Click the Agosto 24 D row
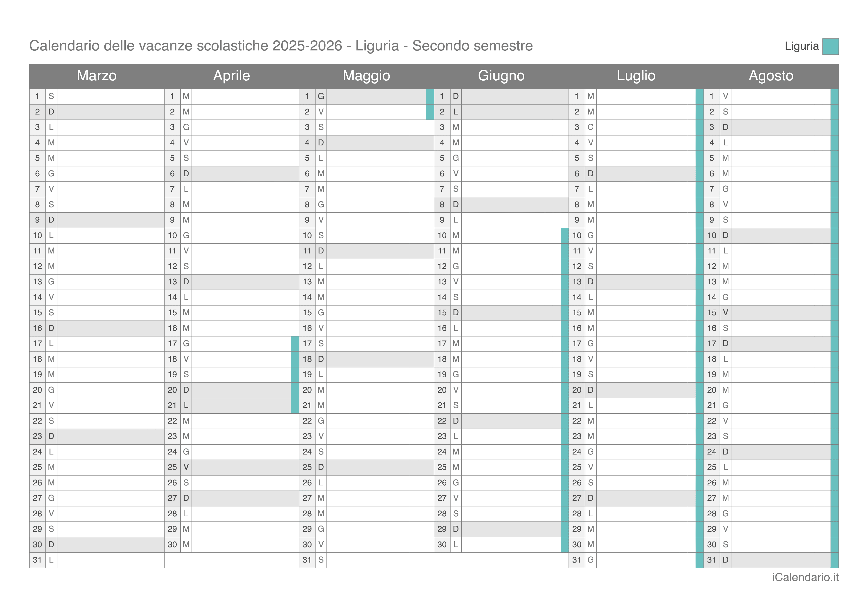Screen dimensions: 868x614 pos(771,452)
